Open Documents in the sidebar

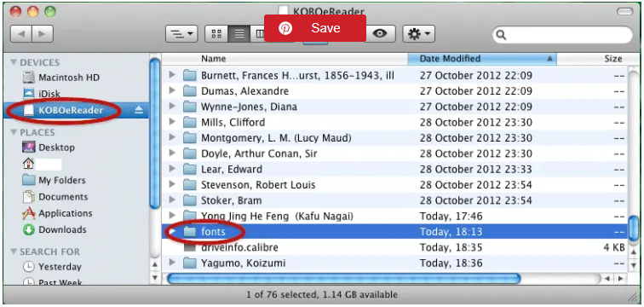pyautogui.click(x=63, y=196)
